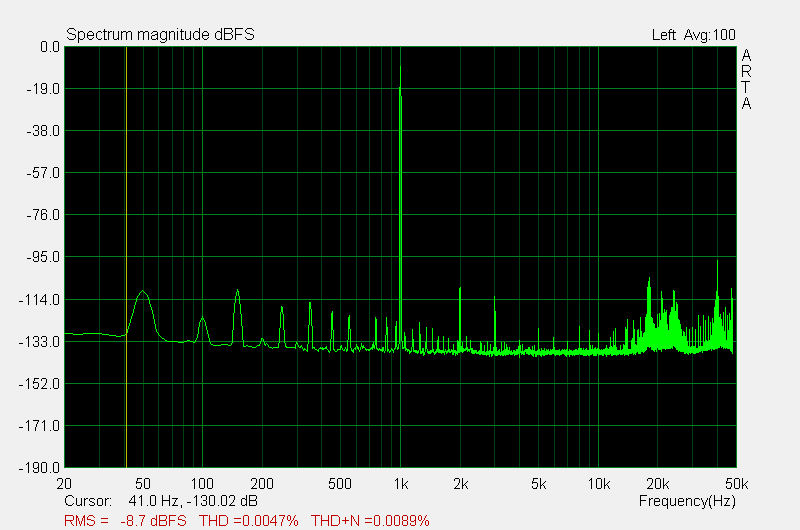Image resolution: width=800 pixels, height=530 pixels.
Task: Click the 'Frequency(Hz)' axis label
Action: click(x=687, y=501)
